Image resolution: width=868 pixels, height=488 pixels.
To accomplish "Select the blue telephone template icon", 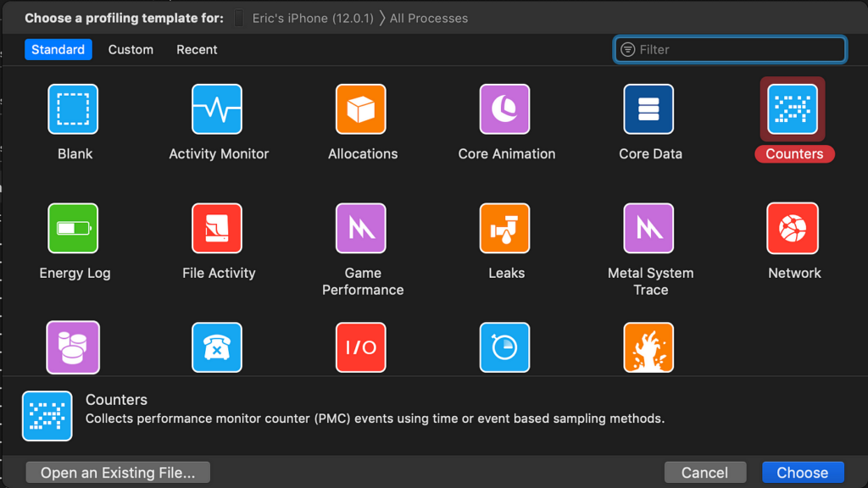I will point(217,347).
